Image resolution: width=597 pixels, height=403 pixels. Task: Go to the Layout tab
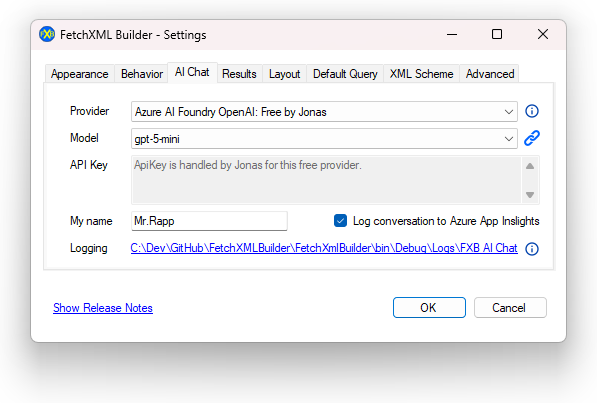coord(284,74)
